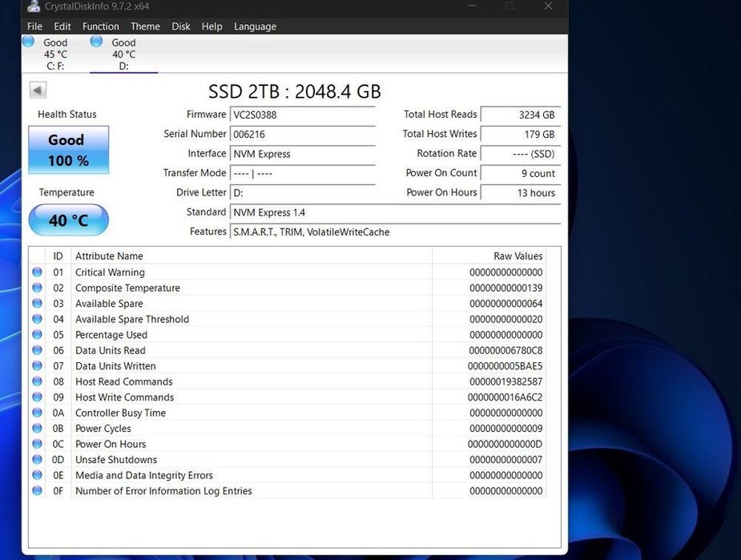Click the Drive Letter field D:
This screenshot has width=741, height=560.
pyautogui.click(x=303, y=193)
